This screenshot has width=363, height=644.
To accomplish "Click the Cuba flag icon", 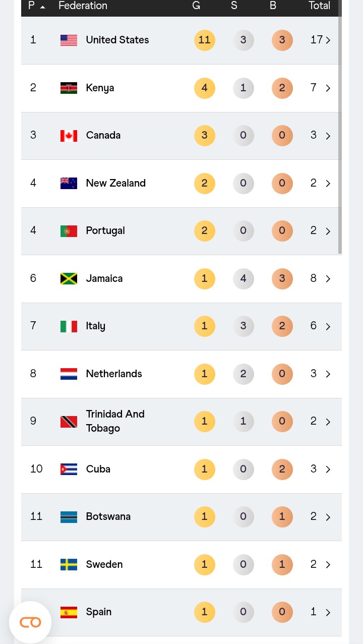I will point(69,469).
